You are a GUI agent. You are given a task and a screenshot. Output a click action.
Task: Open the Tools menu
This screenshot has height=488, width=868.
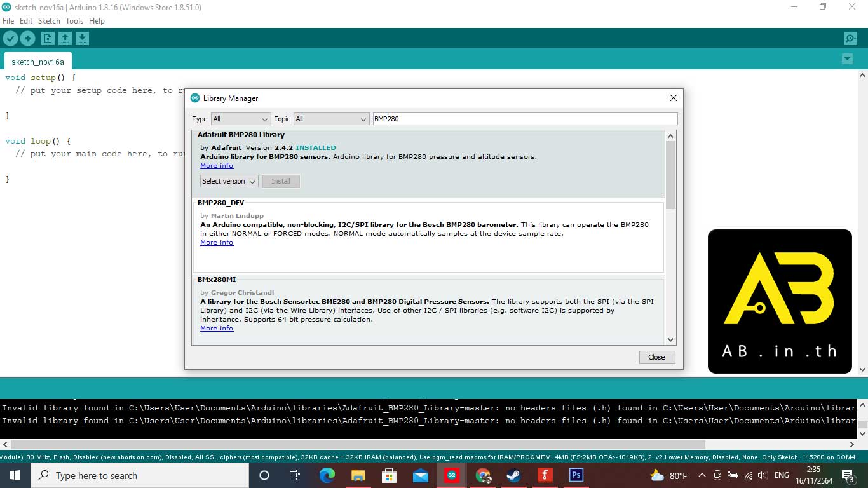[x=74, y=21]
